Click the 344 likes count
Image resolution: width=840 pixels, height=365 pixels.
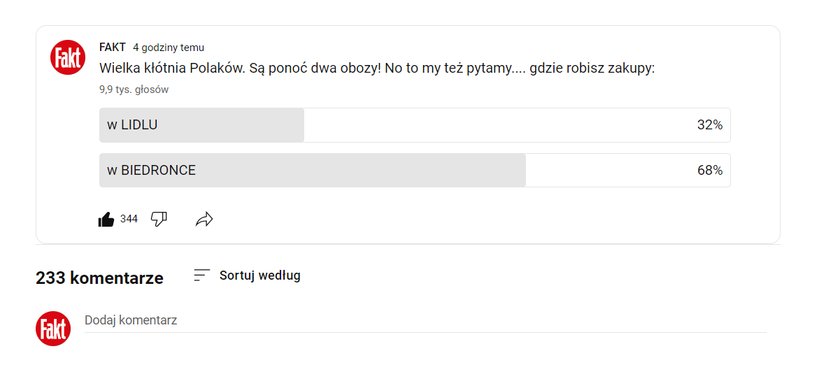129,219
